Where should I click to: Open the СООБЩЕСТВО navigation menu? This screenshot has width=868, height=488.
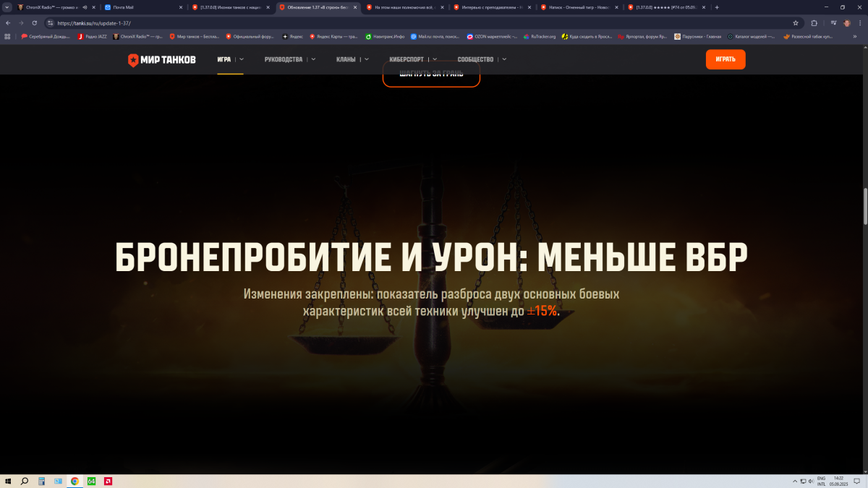pos(475,59)
